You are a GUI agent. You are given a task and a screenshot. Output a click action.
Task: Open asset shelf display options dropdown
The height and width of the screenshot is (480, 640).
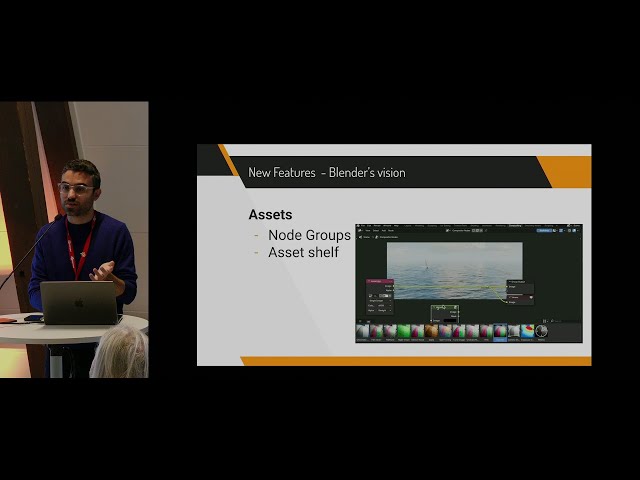[x=546, y=321]
